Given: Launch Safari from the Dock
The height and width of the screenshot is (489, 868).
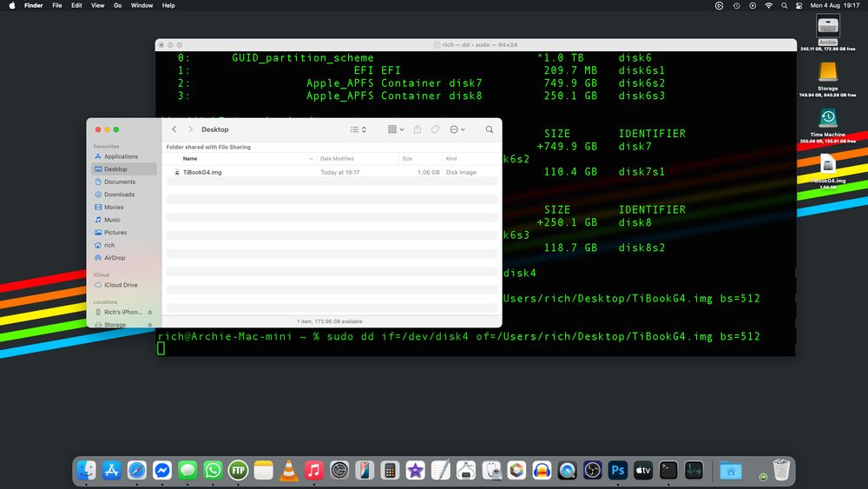Looking at the screenshot, I should pos(137,471).
